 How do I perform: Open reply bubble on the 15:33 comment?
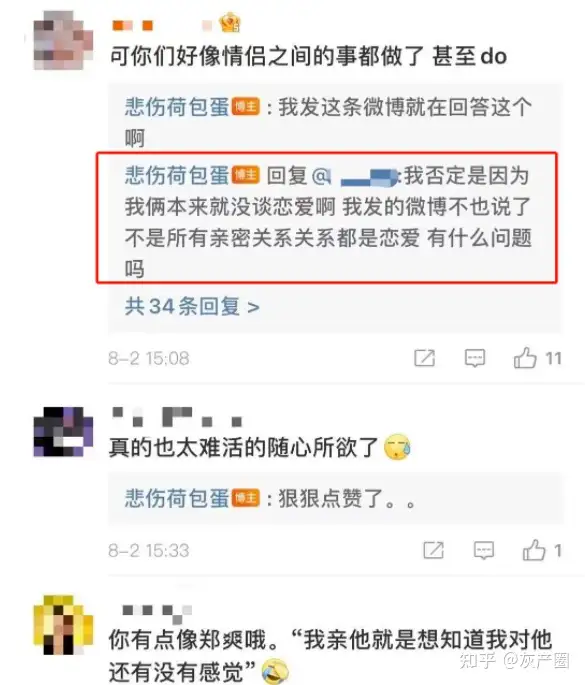point(484,550)
